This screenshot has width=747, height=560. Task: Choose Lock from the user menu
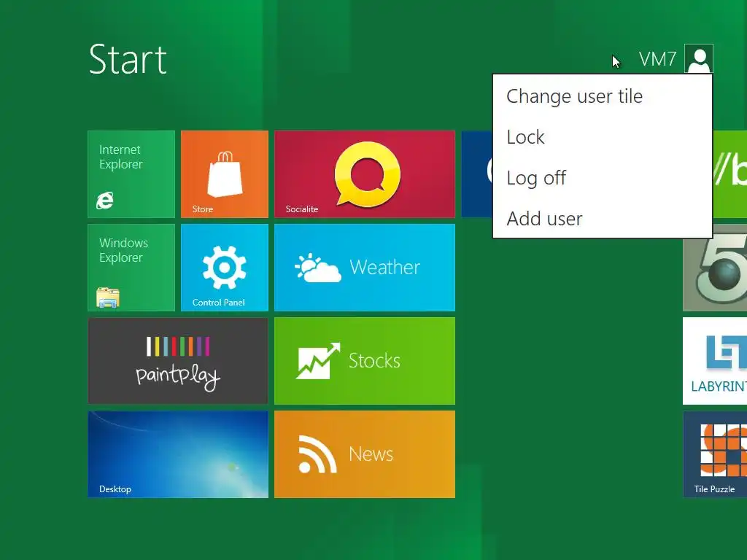pos(603,137)
